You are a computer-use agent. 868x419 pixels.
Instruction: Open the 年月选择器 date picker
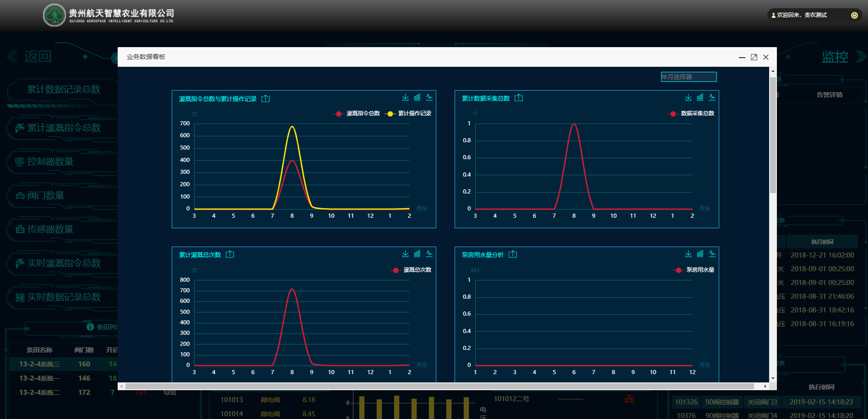click(689, 77)
